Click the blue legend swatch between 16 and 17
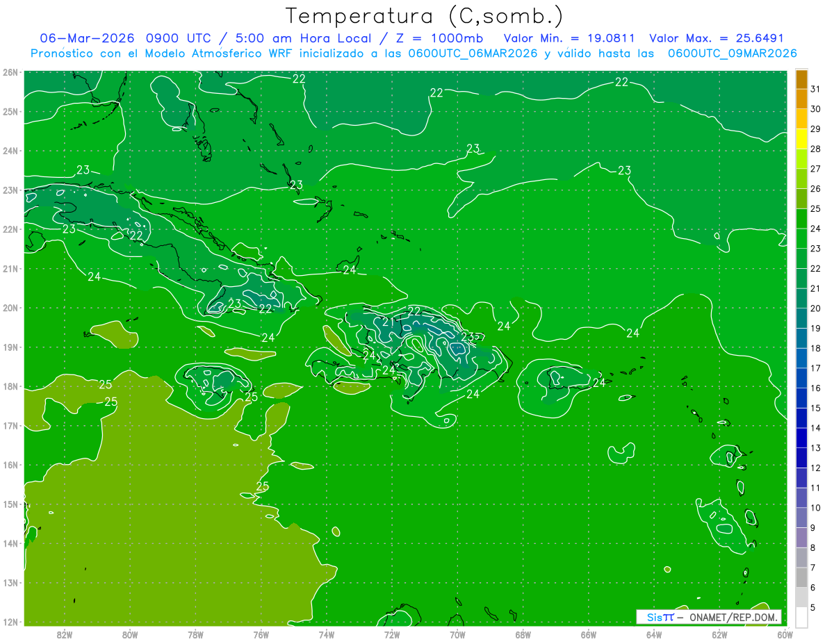Screen dimensions: 834x644 click(801, 378)
